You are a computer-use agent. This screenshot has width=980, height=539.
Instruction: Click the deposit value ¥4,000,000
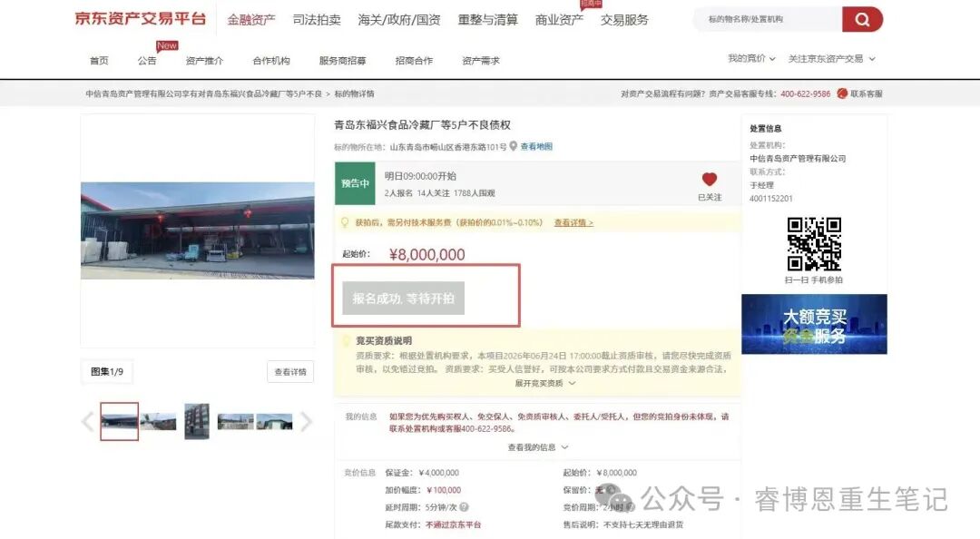coord(439,474)
